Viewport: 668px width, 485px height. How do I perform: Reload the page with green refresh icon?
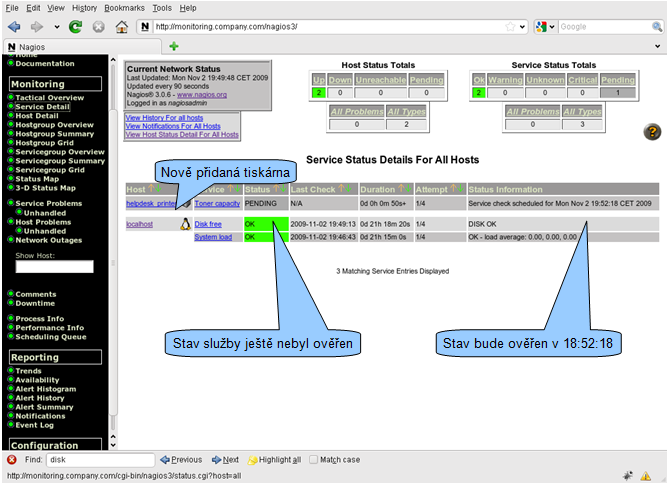75,27
